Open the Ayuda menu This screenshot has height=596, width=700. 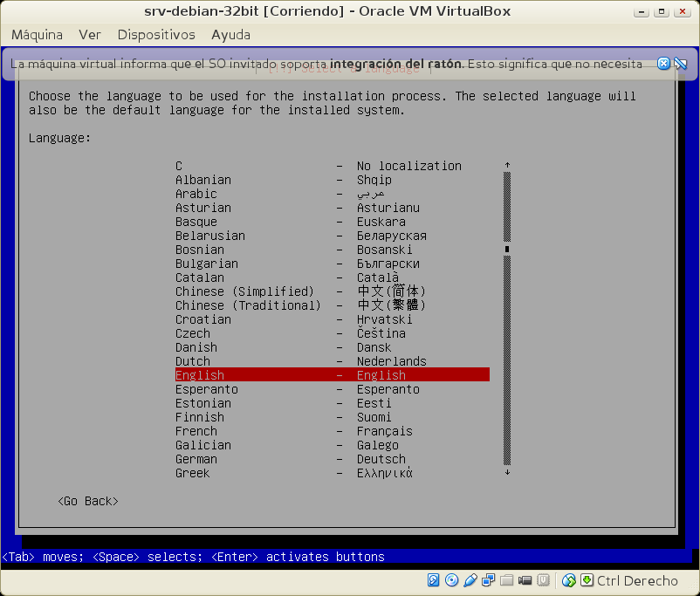(230, 35)
